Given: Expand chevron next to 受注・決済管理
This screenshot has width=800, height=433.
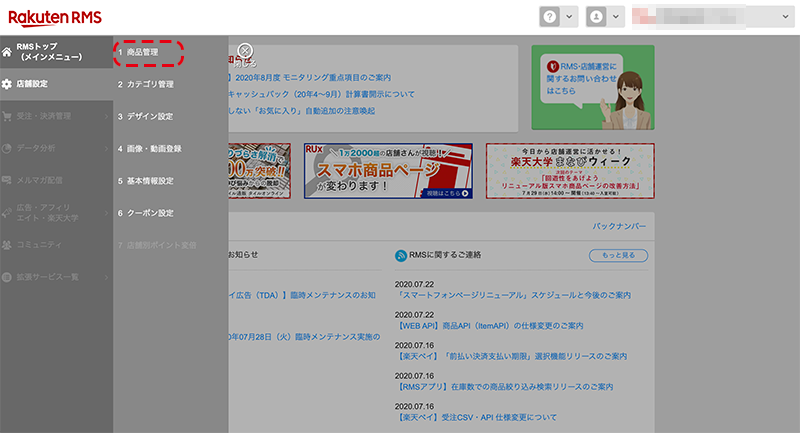Looking at the screenshot, I should click(106, 116).
